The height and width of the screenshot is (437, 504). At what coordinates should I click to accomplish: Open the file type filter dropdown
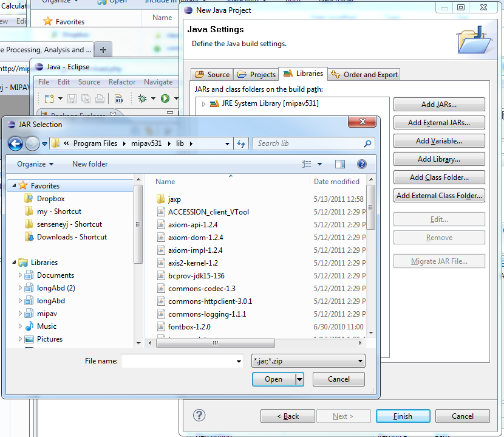(308, 361)
